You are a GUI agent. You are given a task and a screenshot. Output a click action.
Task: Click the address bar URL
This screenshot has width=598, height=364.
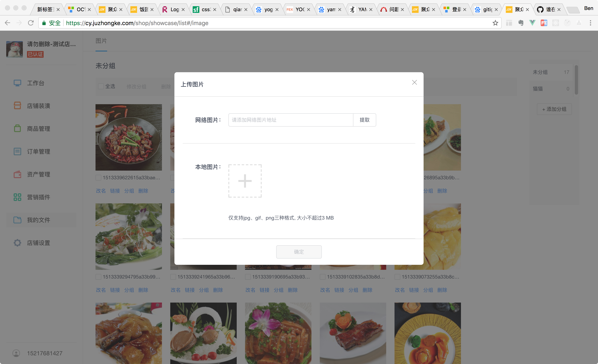point(137,23)
